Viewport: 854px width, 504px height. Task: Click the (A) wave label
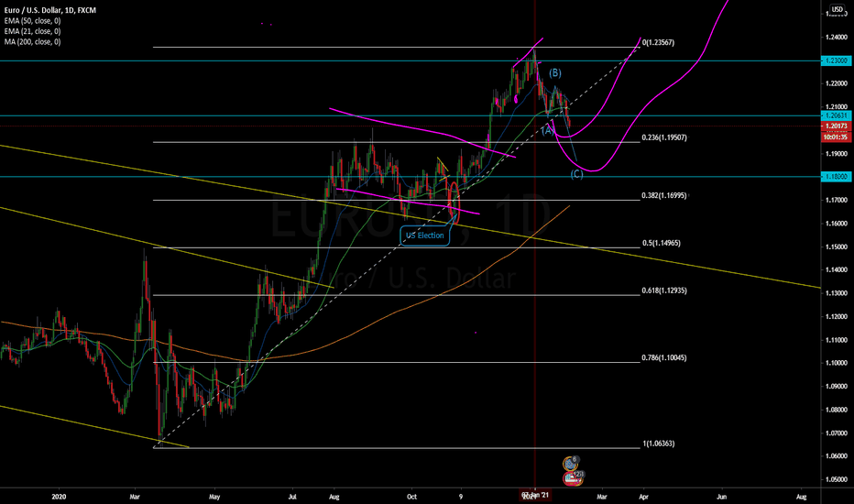point(547,130)
